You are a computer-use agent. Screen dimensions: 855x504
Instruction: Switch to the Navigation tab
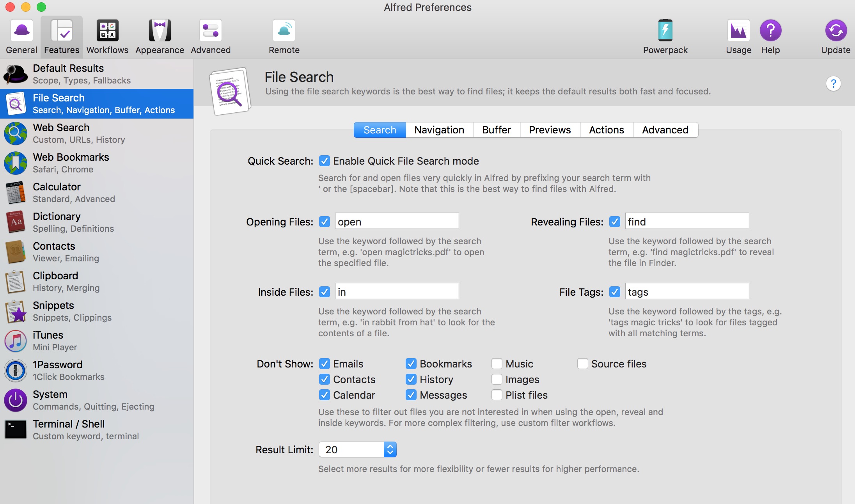(439, 130)
